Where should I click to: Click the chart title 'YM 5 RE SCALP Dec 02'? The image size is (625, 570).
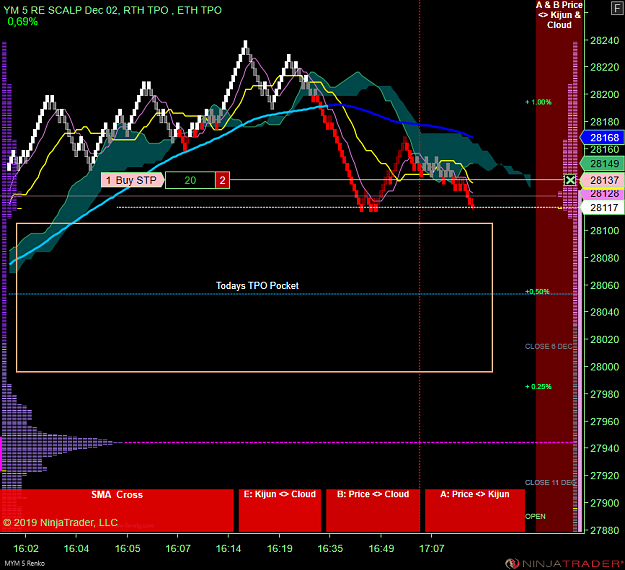tap(61, 10)
